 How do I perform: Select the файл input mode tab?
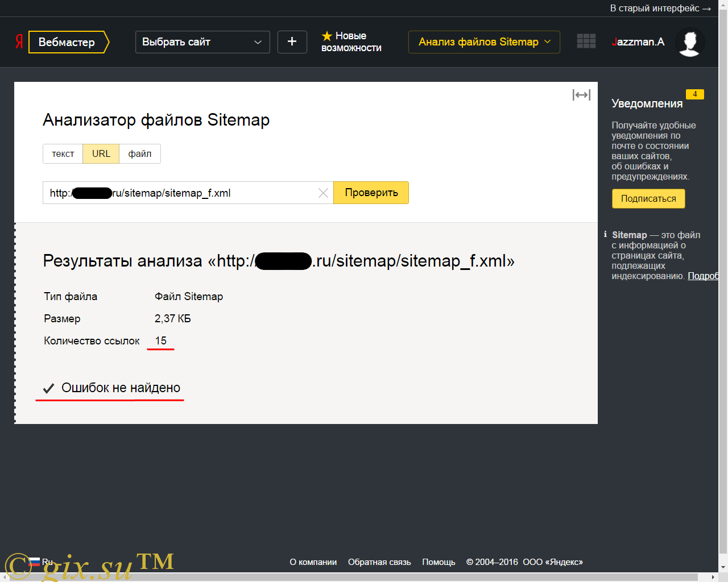tap(140, 154)
